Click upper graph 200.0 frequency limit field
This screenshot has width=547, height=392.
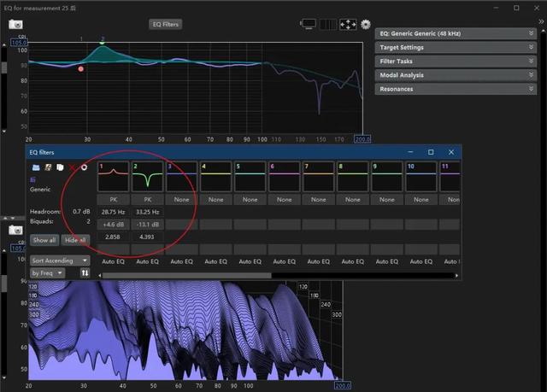(362, 139)
